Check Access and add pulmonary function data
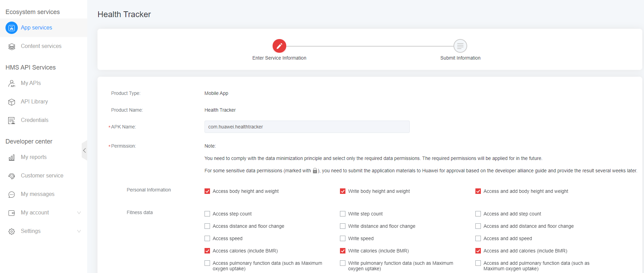Screen dimensions: 644x273 click(x=478, y=263)
